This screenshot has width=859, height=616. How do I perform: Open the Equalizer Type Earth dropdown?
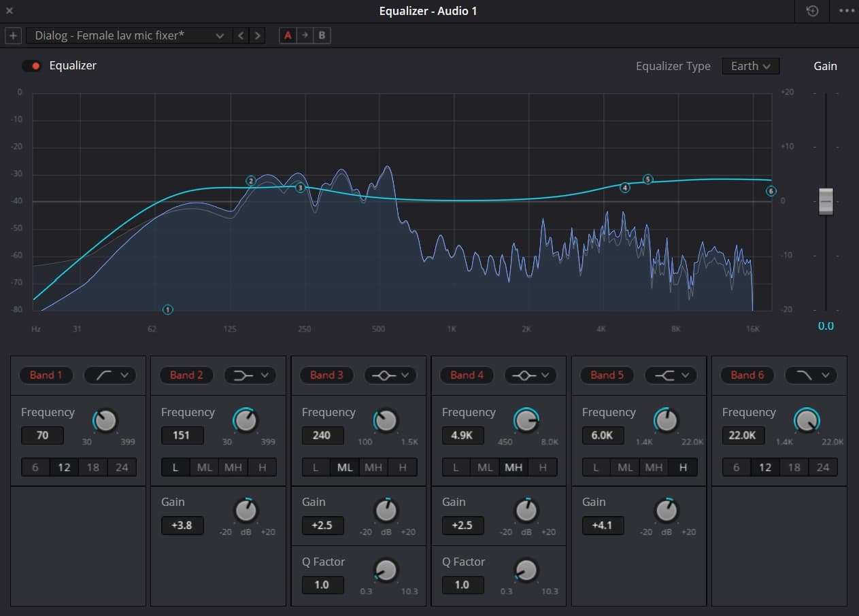coord(750,66)
